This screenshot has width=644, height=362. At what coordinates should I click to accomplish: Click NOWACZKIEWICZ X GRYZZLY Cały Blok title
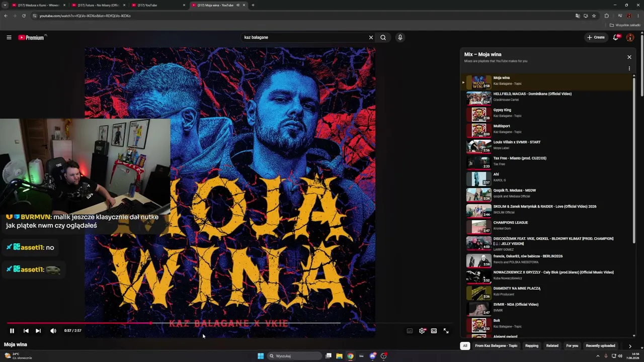pyautogui.click(x=553, y=273)
